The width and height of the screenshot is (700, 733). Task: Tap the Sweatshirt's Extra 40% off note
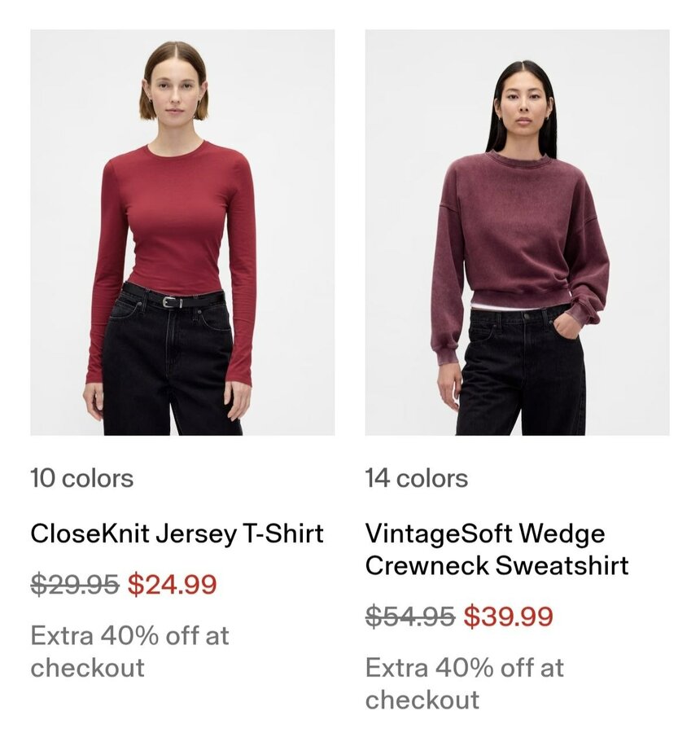pyautogui.click(x=465, y=683)
